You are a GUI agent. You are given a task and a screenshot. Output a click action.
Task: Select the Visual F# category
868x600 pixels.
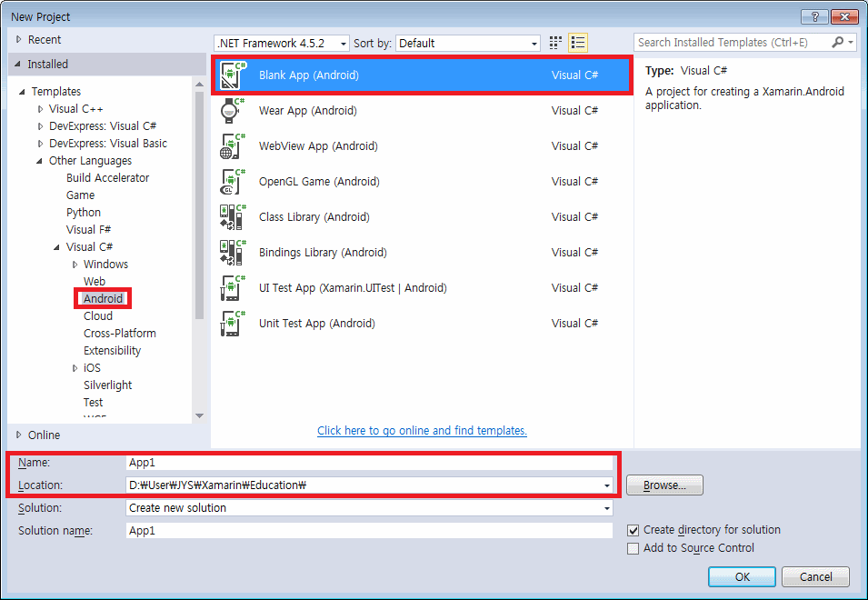(88, 230)
